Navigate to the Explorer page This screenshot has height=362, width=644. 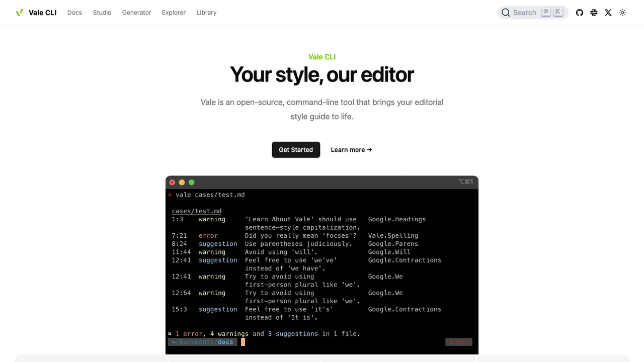[x=174, y=13]
